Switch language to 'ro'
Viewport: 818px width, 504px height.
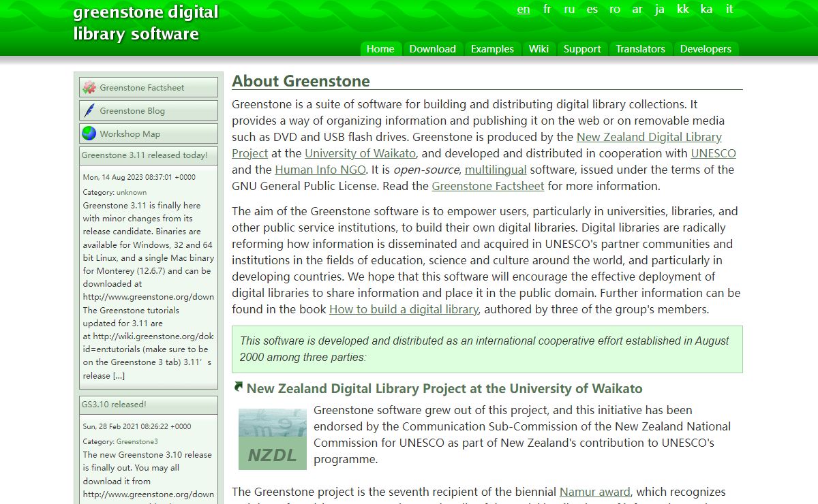(x=615, y=9)
